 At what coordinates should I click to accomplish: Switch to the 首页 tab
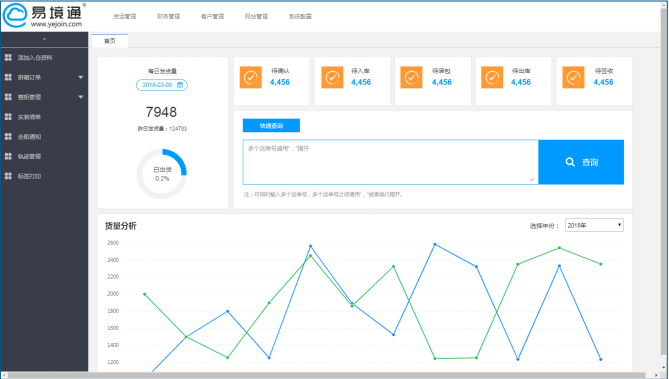coord(110,41)
